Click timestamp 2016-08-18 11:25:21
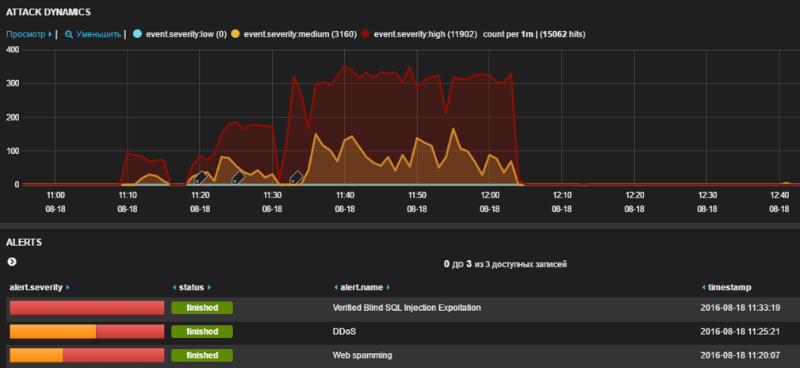The height and width of the screenshot is (368, 800). [x=740, y=331]
